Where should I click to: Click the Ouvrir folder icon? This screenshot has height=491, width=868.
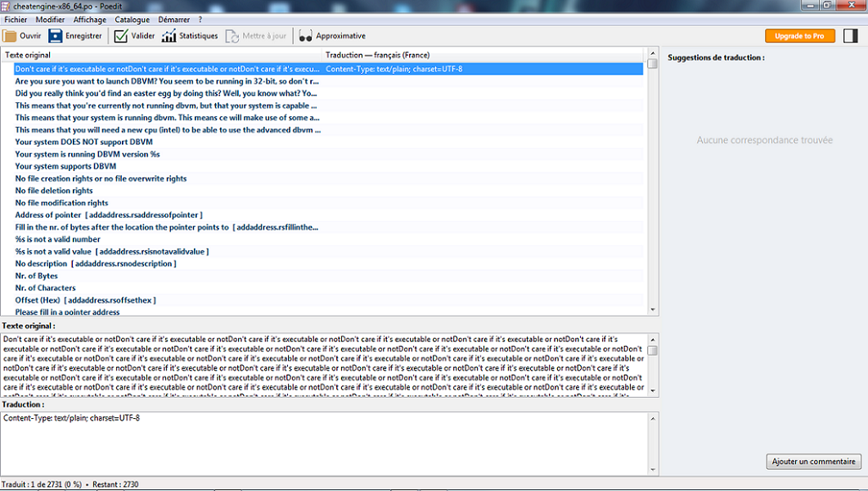tap(10, 36)
